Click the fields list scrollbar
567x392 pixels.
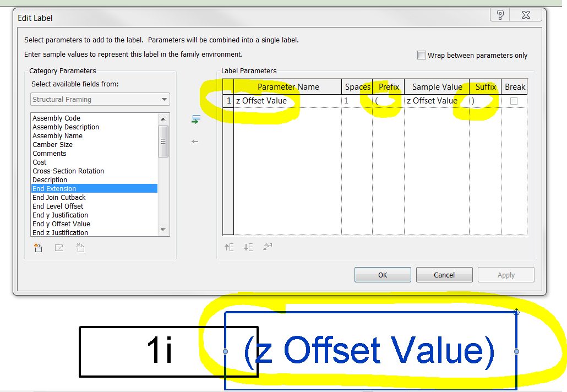point(163,140)
